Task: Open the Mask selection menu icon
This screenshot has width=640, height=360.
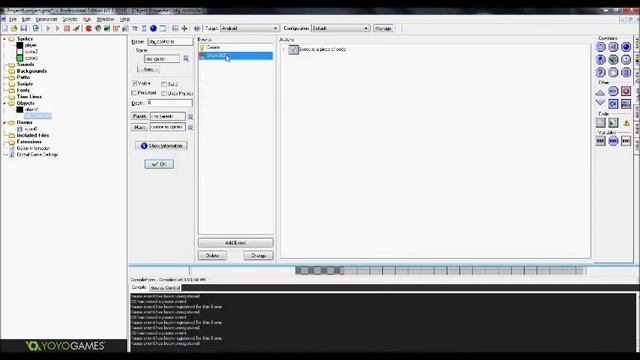Action: (x=190, y=127)
